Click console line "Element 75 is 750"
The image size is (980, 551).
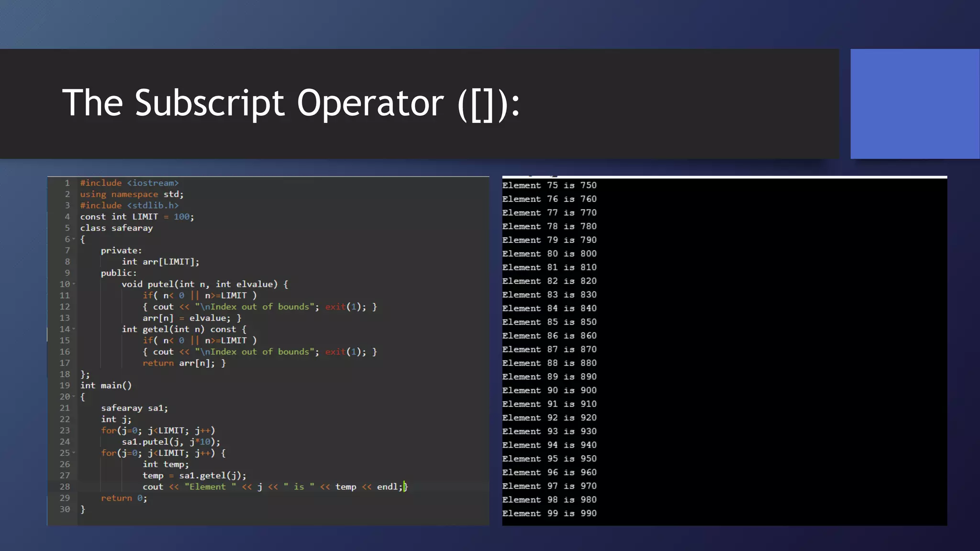pos(549,185)
